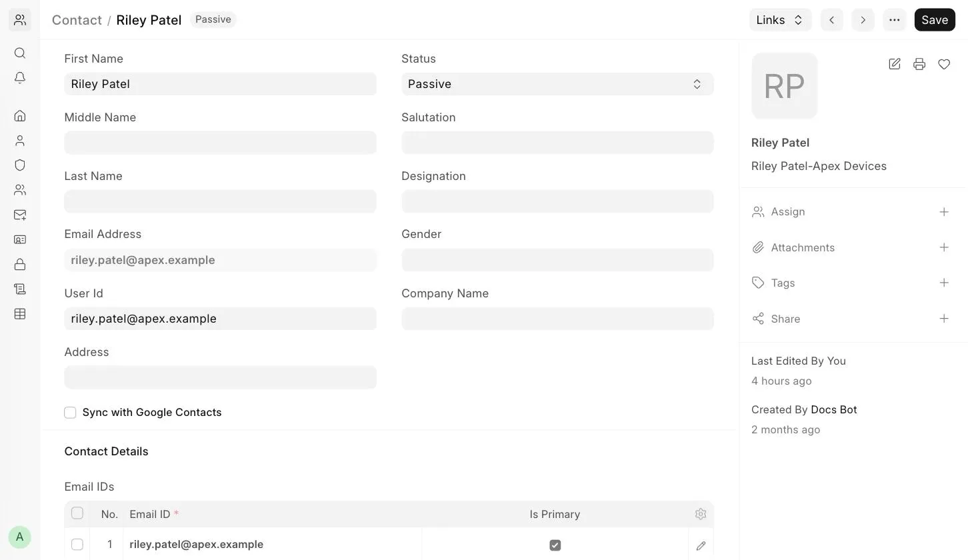Add assignee with Assign plus icon
The height and width of the screenshot is (560, 968).
944,212
